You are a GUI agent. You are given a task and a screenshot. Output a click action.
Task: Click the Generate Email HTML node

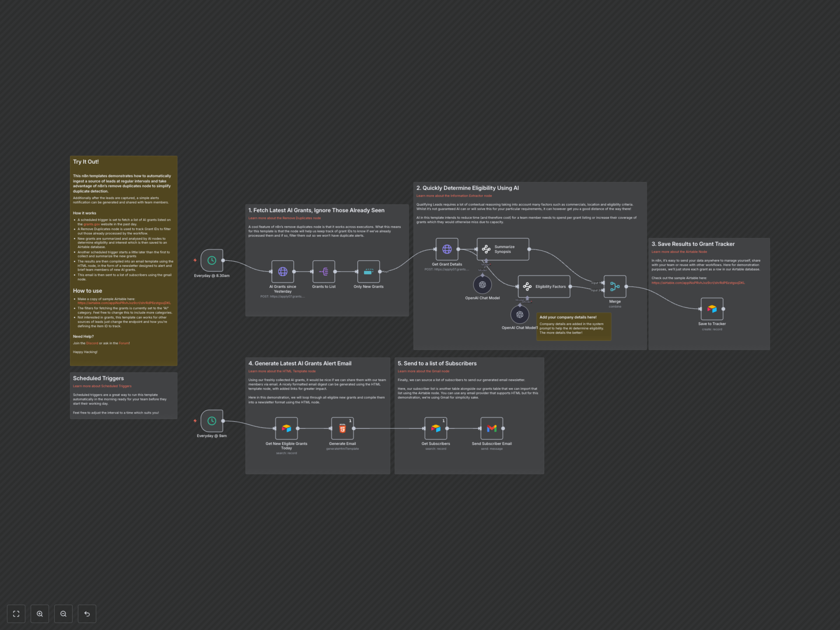342,428
